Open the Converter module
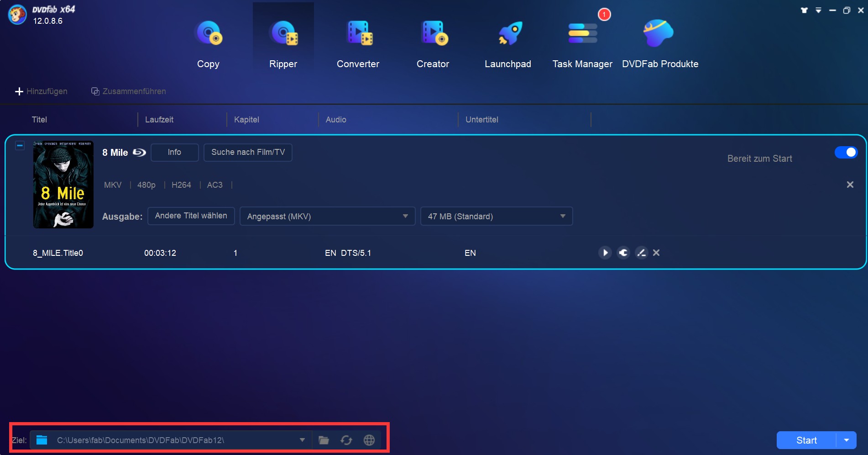 pos(358,45)
